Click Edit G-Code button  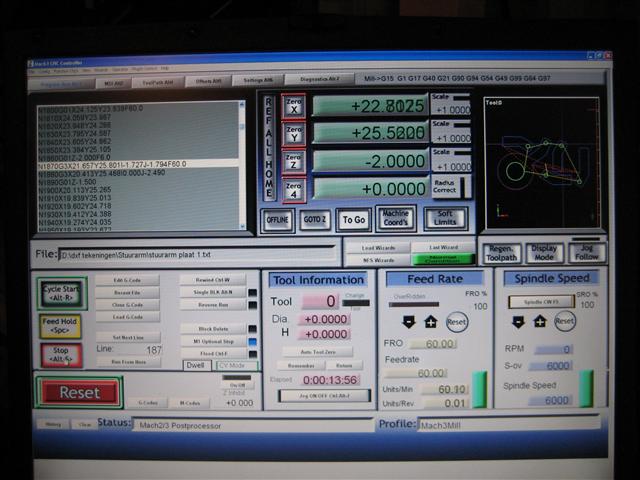click(x=127, y=280)
